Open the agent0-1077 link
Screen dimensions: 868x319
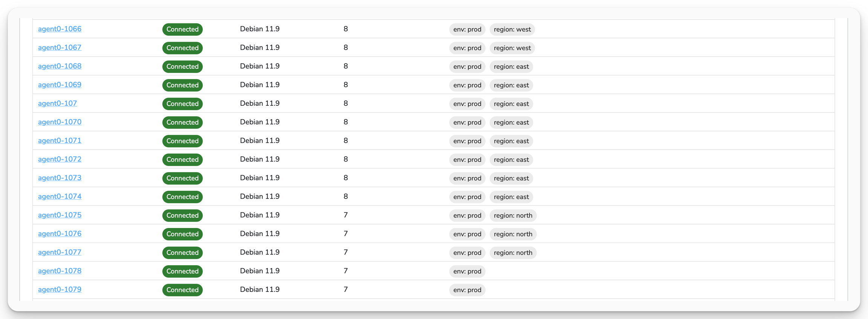[x=60, y=252]
